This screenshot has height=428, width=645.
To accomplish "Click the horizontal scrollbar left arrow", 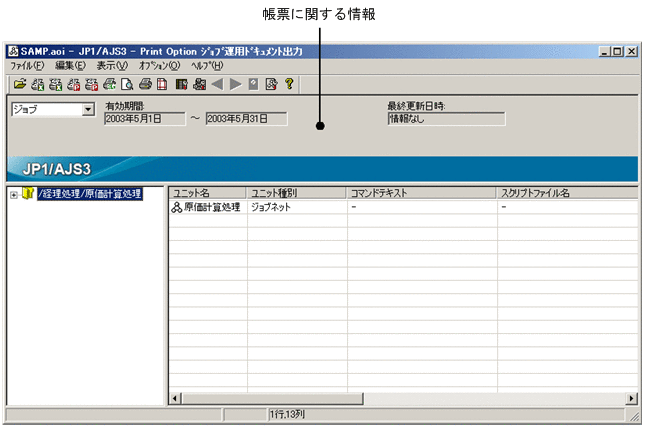I will coord(175,398).
